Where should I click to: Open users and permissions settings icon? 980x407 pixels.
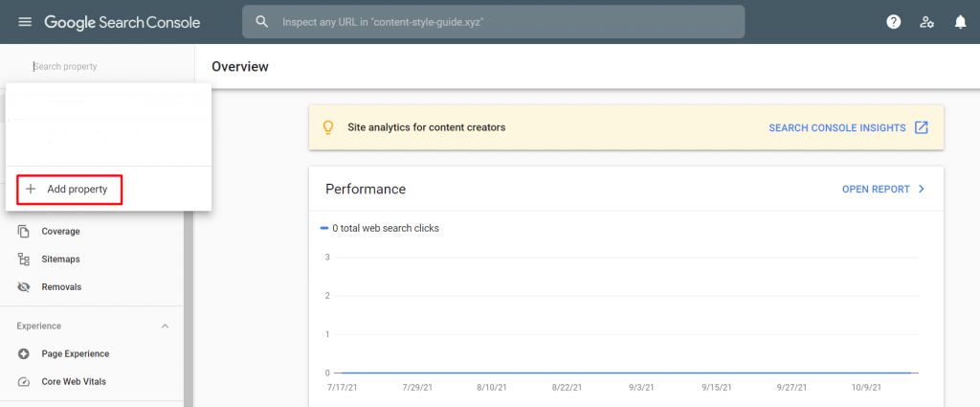[x=926, y=21]
